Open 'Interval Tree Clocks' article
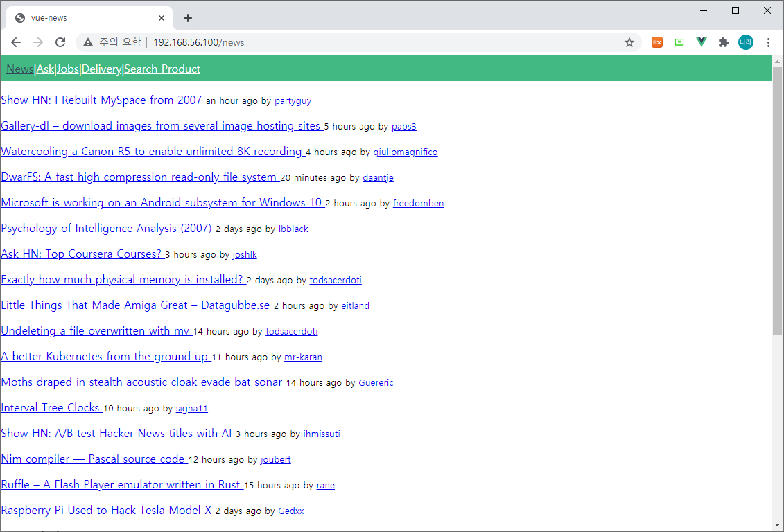The image size is (784, 532). pyautogui.click(x=51, y=407)
